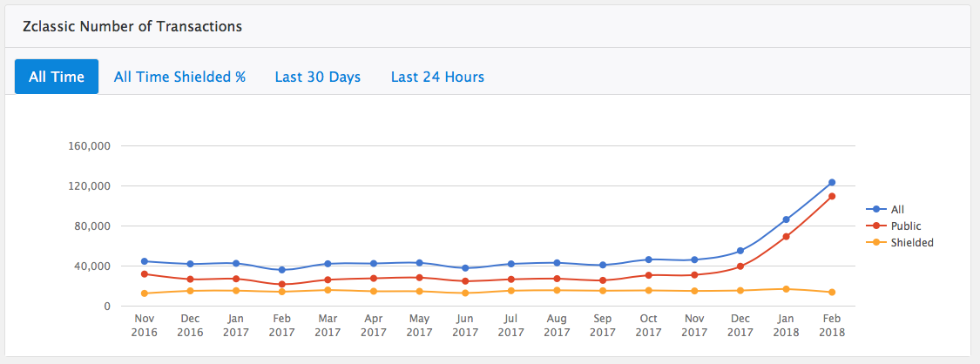Screen dimensions: 980x364
Task: Click the Dec 2017 x-axis label
Action: pyautogui.click(x=740, y=326)
